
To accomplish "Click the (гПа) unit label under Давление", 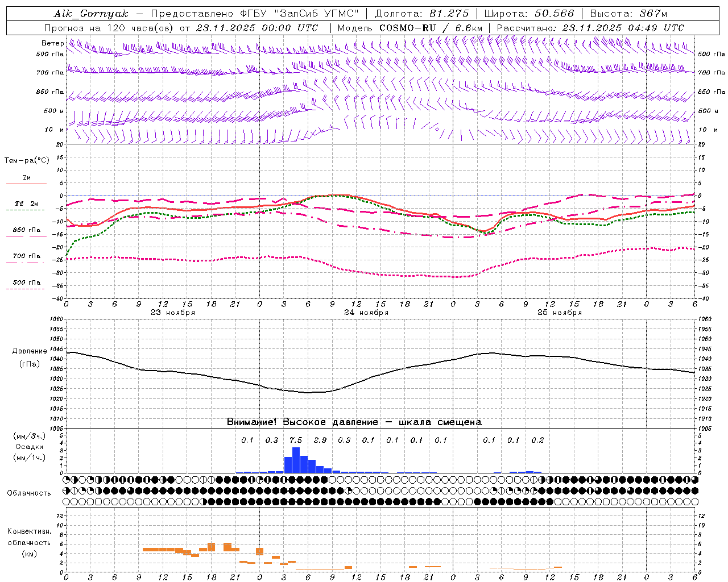I will point(30,364).
